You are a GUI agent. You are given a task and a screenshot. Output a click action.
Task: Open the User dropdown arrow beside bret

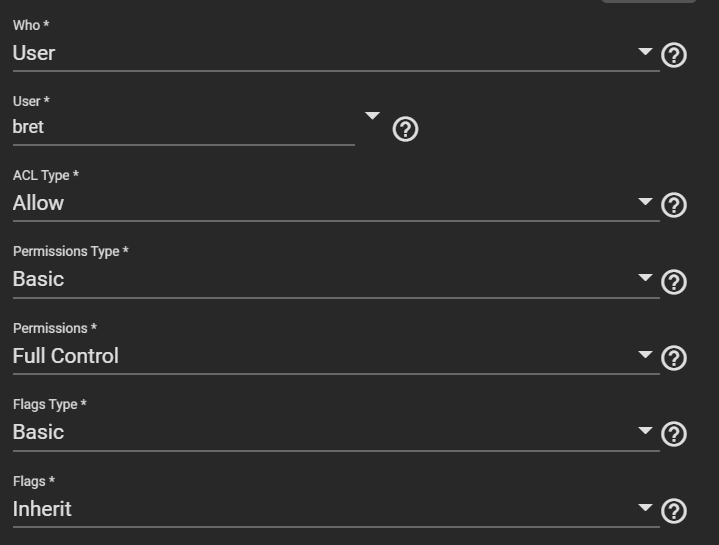[x=372, y=116]
